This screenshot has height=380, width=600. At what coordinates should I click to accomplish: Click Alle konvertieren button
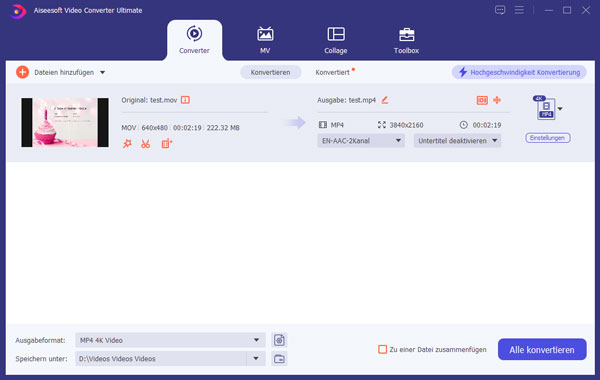pyautogui.click(x=542, y=349)
